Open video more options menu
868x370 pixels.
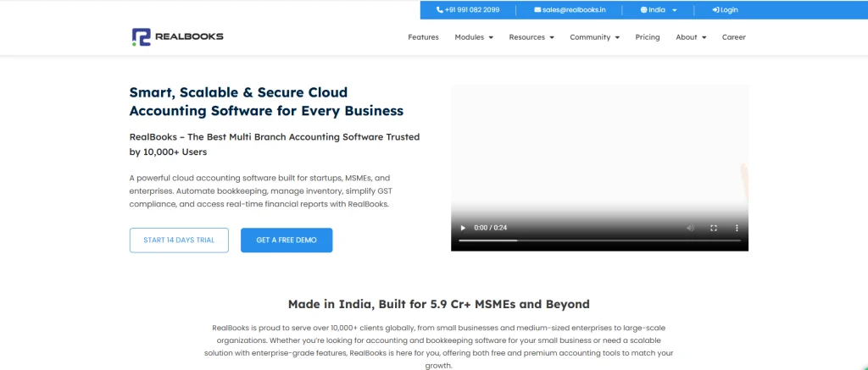[x=737, y=228]
